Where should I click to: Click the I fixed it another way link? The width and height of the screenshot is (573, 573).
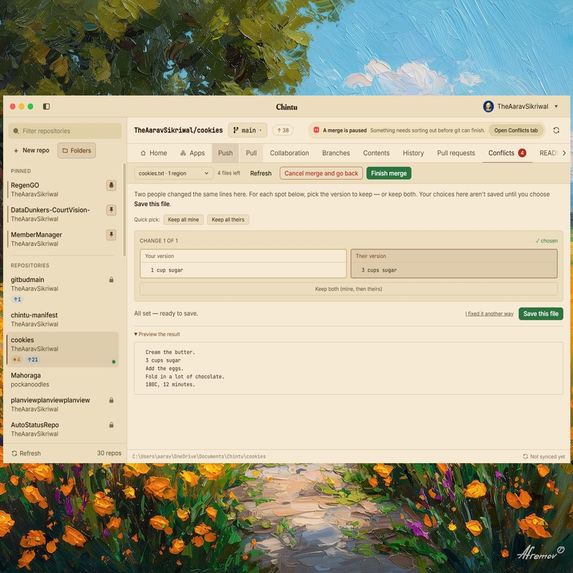[489, 314]
